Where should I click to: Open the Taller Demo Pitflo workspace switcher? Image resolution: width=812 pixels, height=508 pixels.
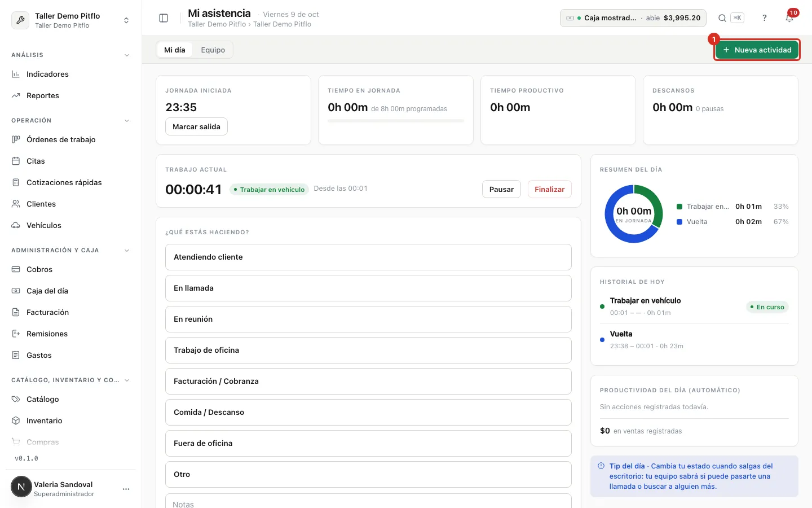tap(71, 20)
